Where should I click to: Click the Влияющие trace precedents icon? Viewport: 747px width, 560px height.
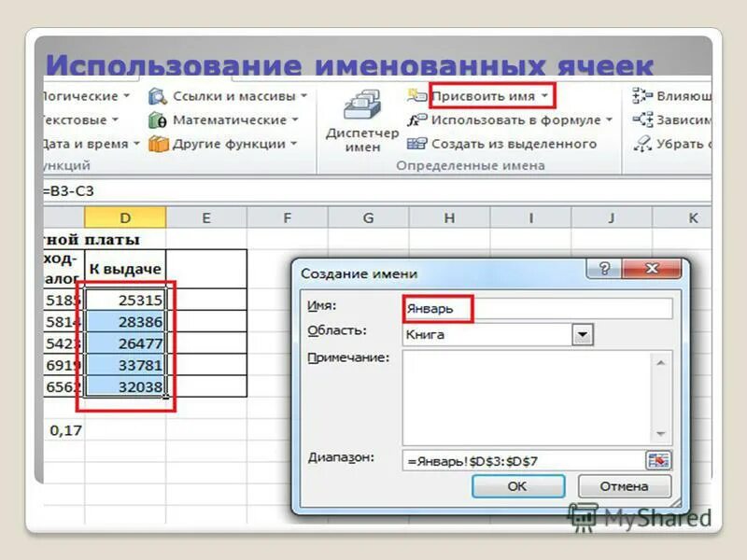pyautogui.click(x=641, y=96)
